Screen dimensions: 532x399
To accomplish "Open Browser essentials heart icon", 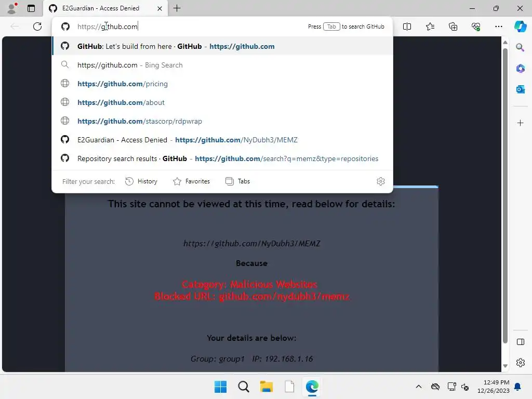I will point(476,26).
